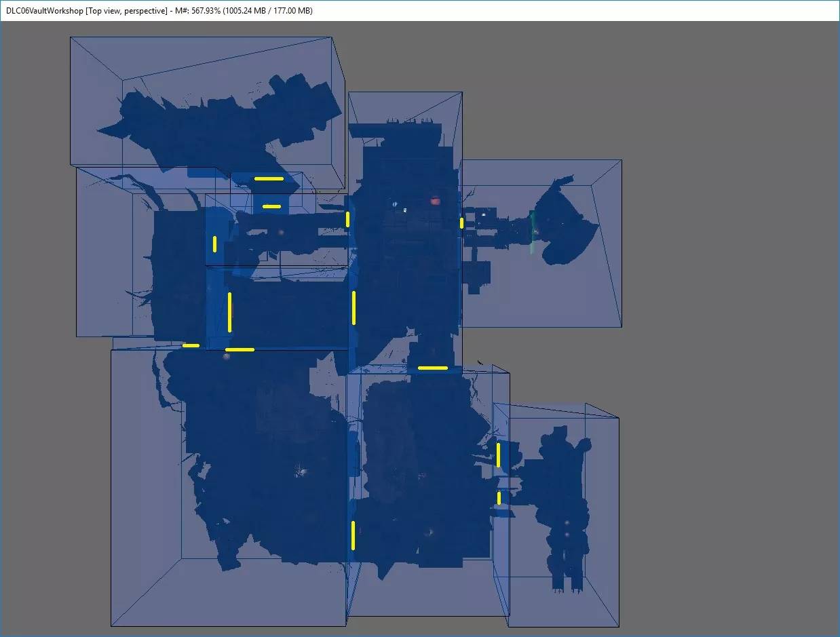Select the shortest horizontal yellow marker near the left room bottom
Image resolution: width=840 pixels, height=637 pixels.
pyautogui.click(x=191, y=345)
